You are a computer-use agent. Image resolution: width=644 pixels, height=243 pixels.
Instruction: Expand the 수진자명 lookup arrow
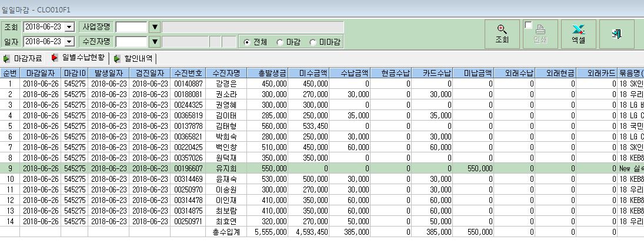(155, 42)
